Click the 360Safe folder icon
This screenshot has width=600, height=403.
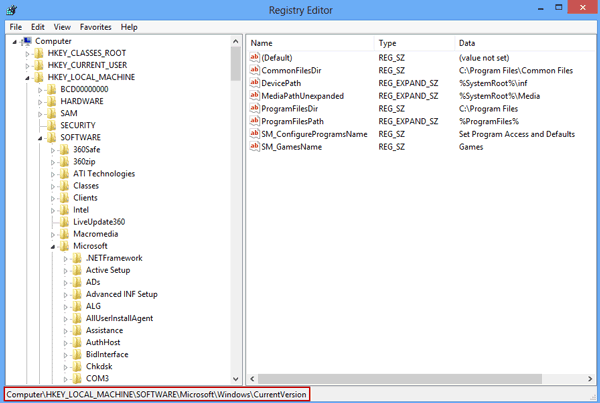point(64,150)
